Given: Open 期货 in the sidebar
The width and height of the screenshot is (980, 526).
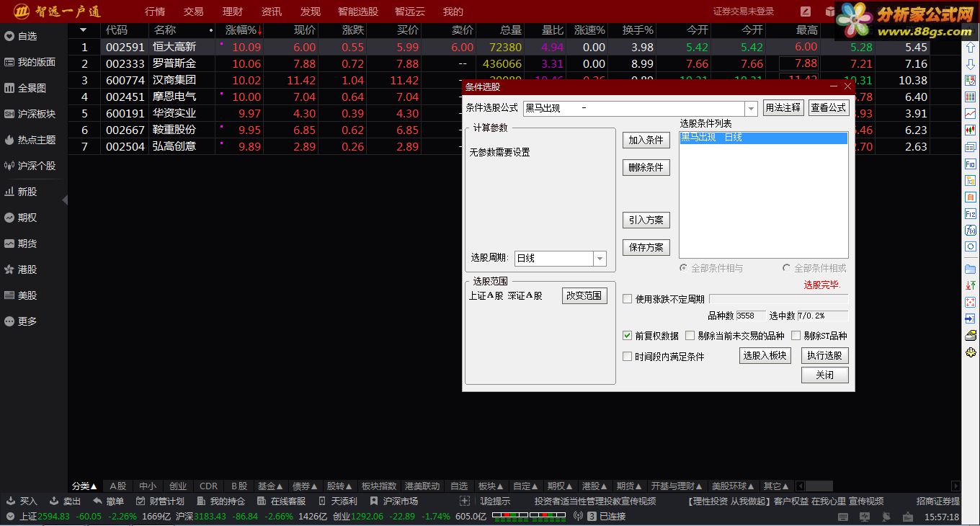Looking at the screenshot, I should click(21, 244).
